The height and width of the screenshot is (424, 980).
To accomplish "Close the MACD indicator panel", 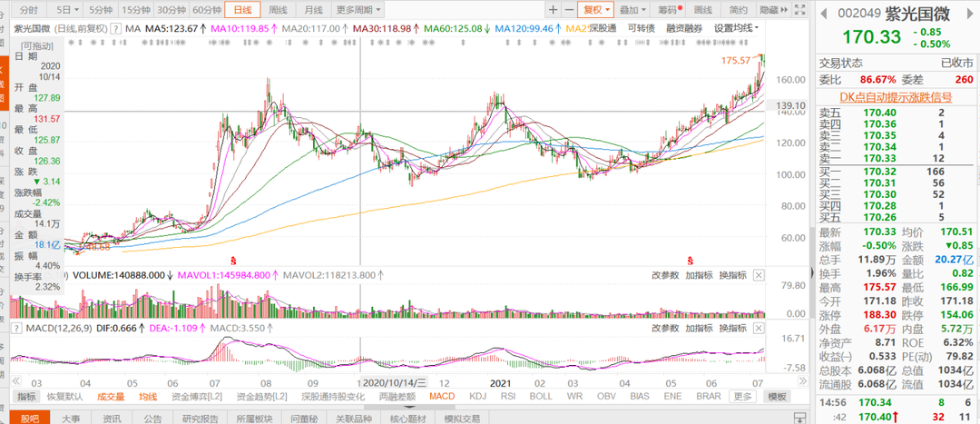I will click(758, 329).
